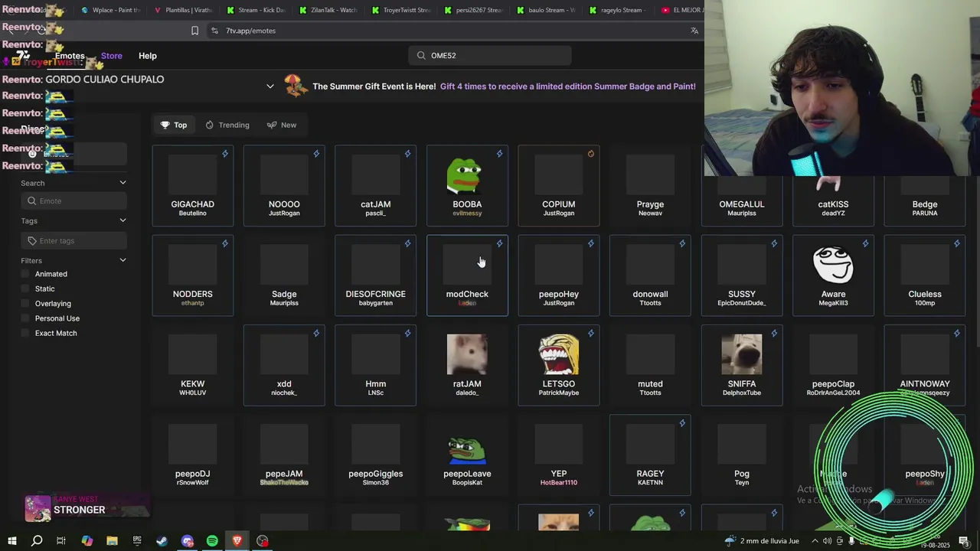Click the volume icon in the system tray

coord(827,541)
